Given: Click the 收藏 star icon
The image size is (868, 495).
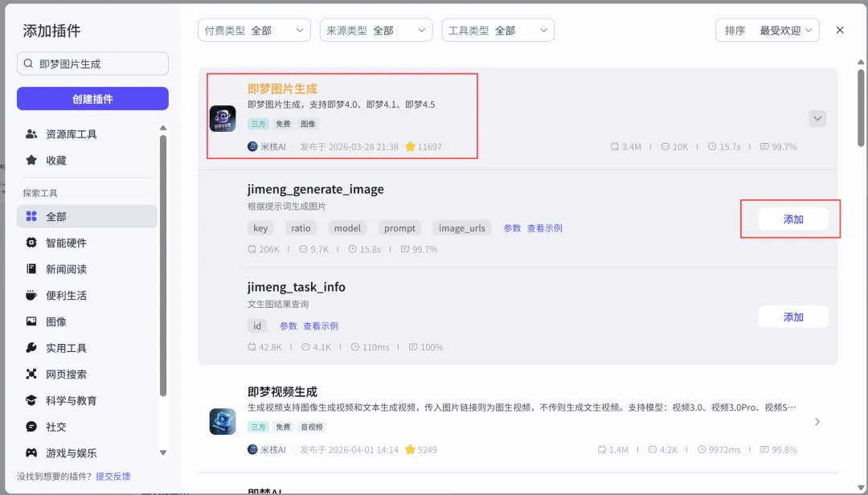Looking at the screenshot, I should pos(31,160).
